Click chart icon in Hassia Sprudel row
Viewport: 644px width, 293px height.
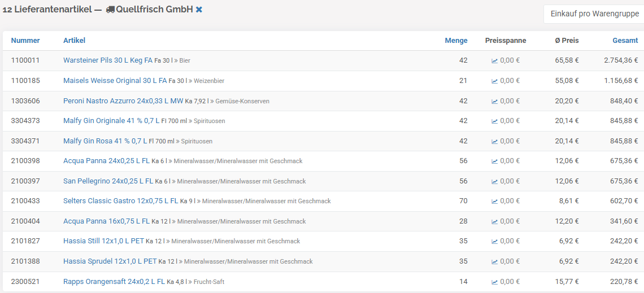(x=495, y=261)
